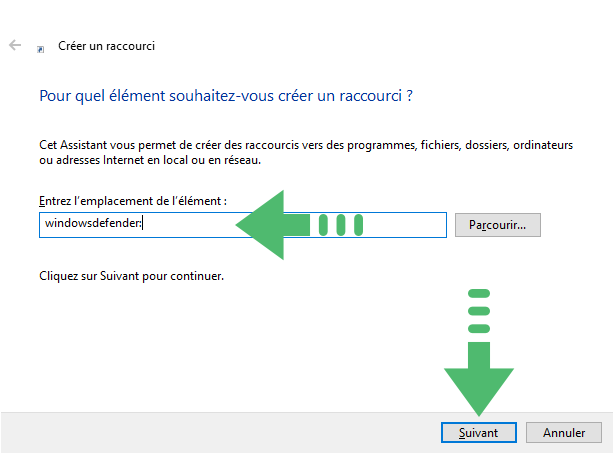Click the 'Cliquez sur Suivant pour continuer' text

(x=132, y=276)
